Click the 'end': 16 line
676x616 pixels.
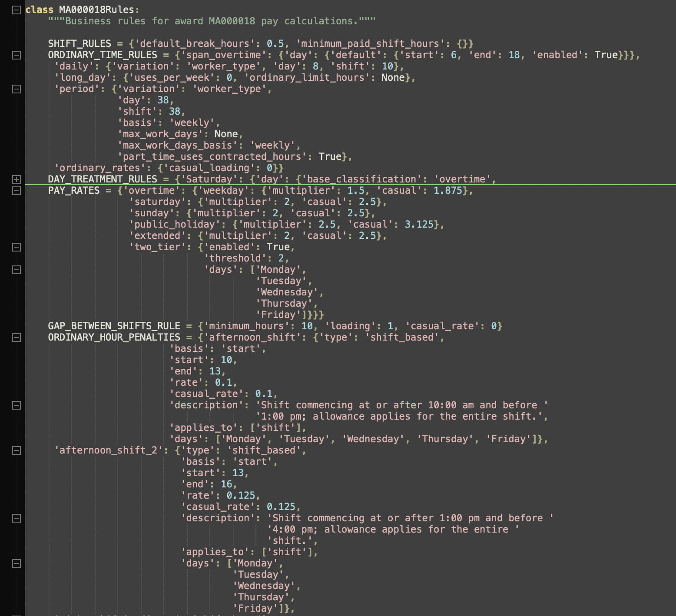point(209,484)
